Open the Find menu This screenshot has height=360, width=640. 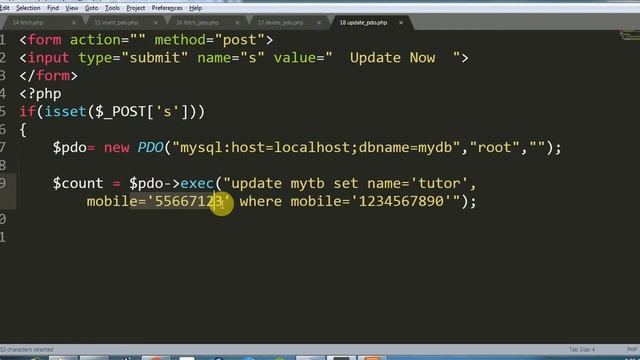tap(53, 8)
